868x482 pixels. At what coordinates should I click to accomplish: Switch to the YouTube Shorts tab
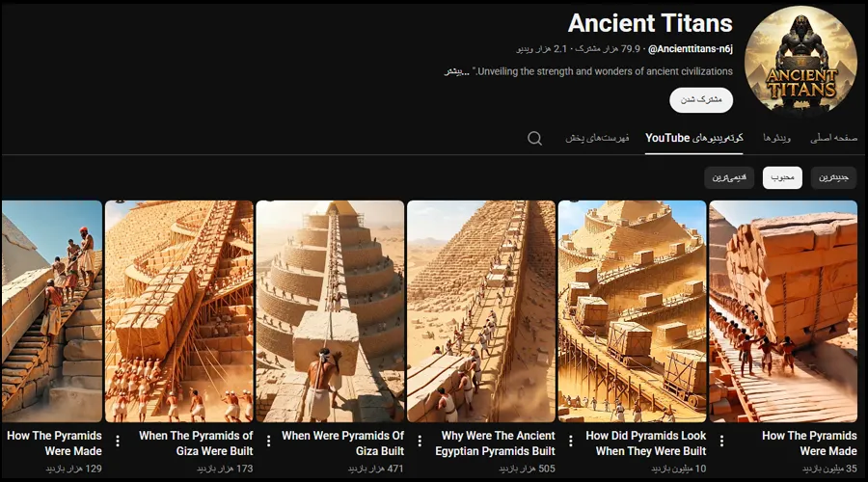coord(693,138)
